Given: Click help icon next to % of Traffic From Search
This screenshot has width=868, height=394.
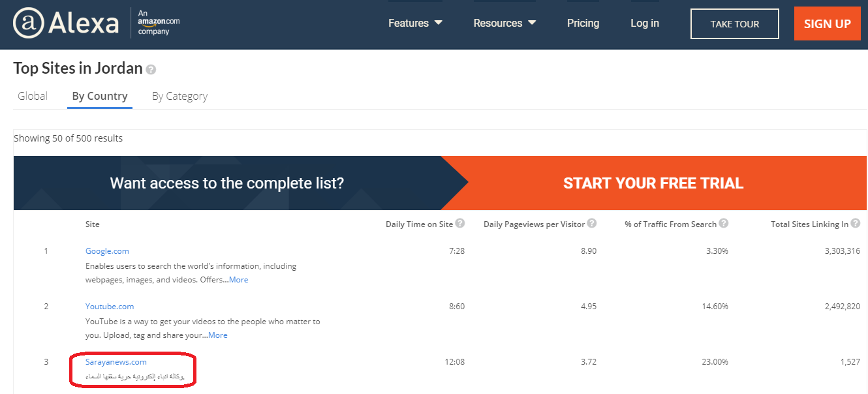Looking at the screenshot, I should click(724, 223).
